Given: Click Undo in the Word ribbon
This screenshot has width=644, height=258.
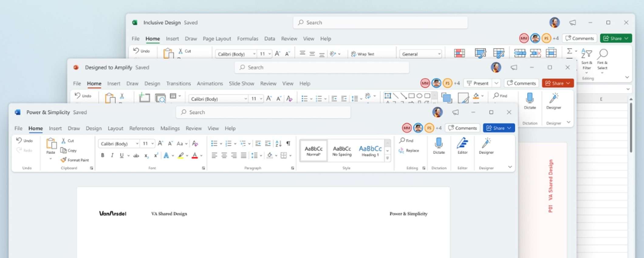Looking at the screenshot, I should 24,140.
